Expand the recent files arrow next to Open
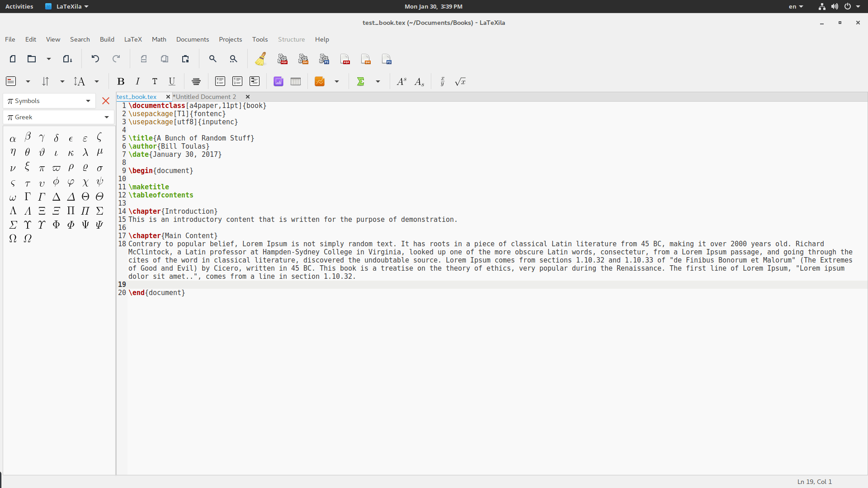 [49, 59]
